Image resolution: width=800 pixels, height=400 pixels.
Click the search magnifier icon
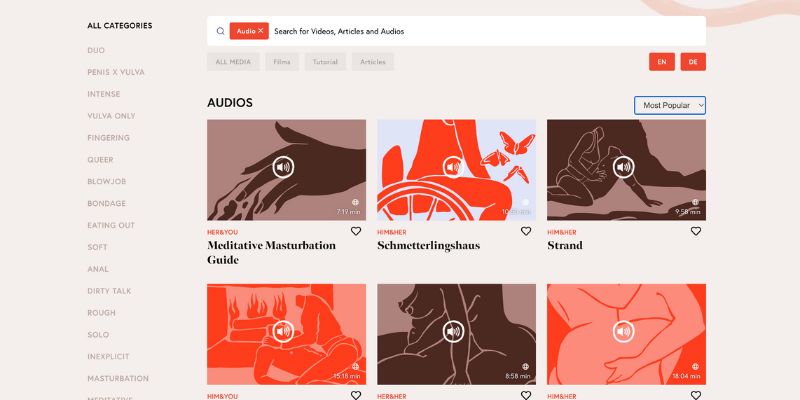pyautogui.click(x=220, y=31)
